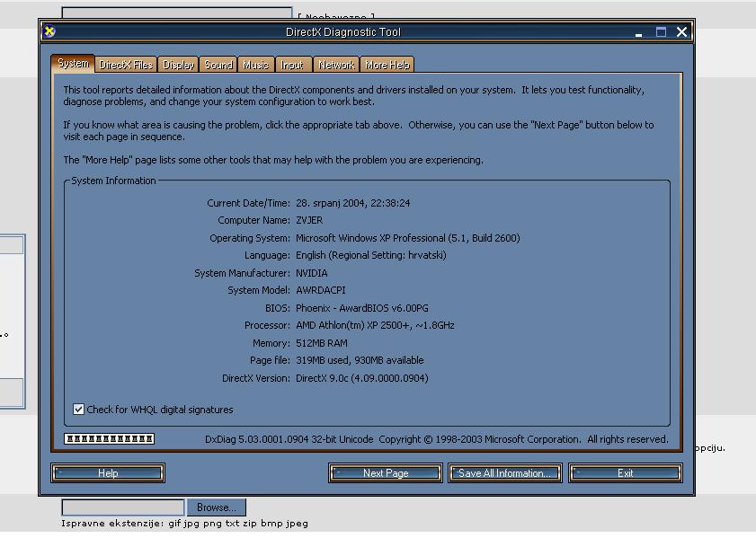
Task: Select the System tab
Action: point(73,64)
